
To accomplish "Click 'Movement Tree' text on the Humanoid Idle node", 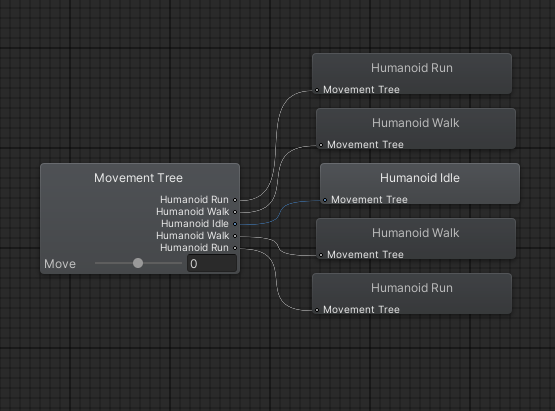I will click(369, 200).
